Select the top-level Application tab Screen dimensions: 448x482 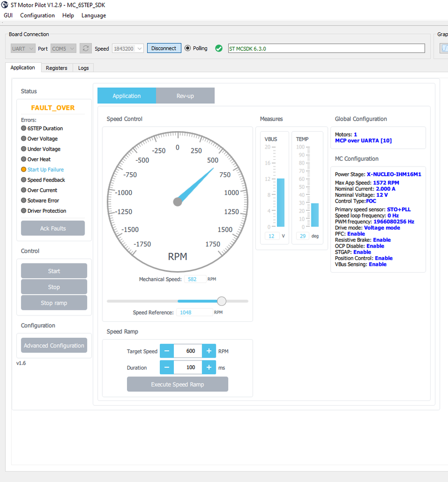(23, 68)
